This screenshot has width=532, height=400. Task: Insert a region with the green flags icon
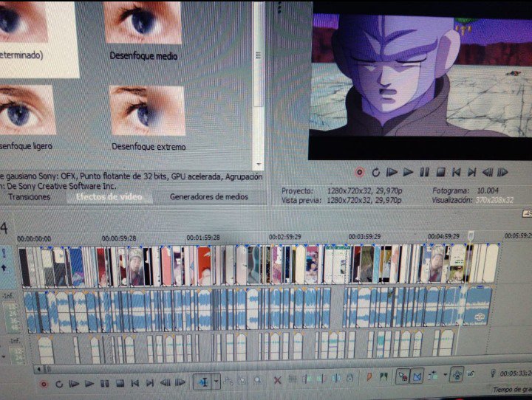[383, 376]
